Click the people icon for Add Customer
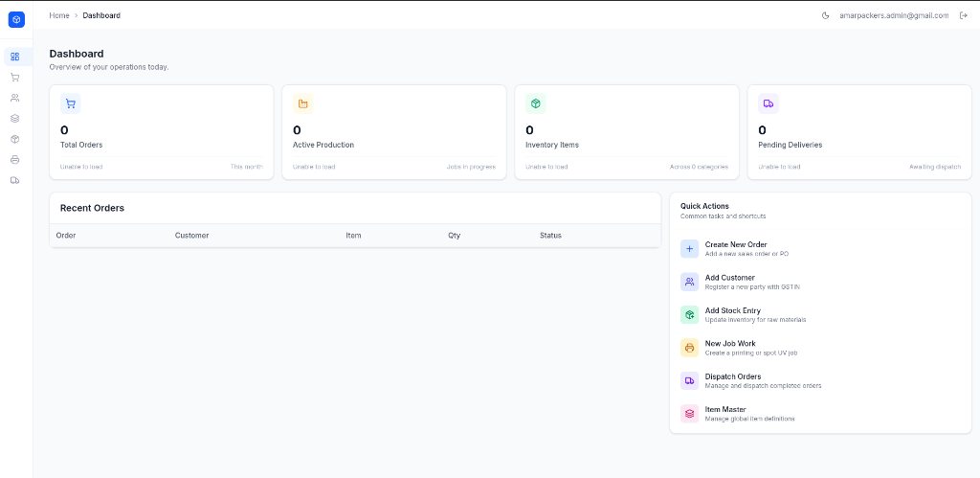The width and height of the screenshot is (980, 478). [689, 282]
